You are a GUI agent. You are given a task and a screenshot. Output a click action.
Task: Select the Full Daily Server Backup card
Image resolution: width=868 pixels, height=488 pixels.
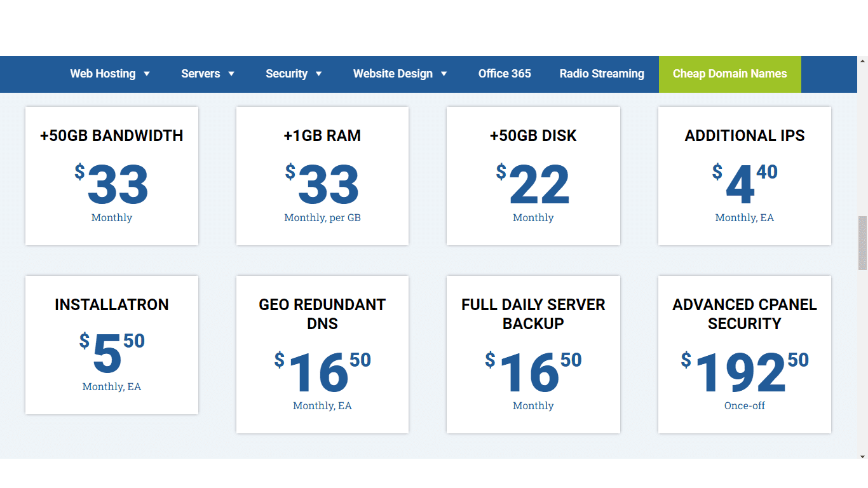tap(533, 355)
